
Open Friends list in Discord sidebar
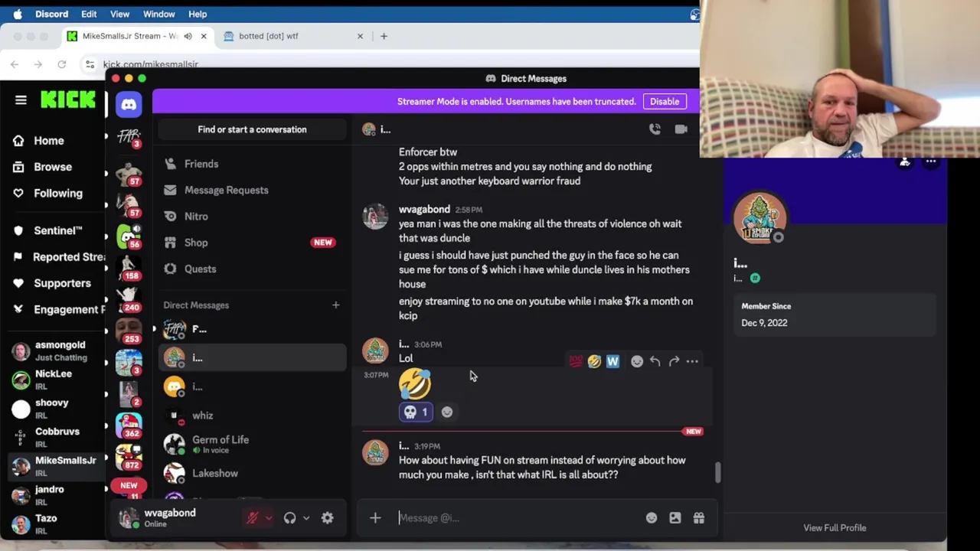point(252,164)
